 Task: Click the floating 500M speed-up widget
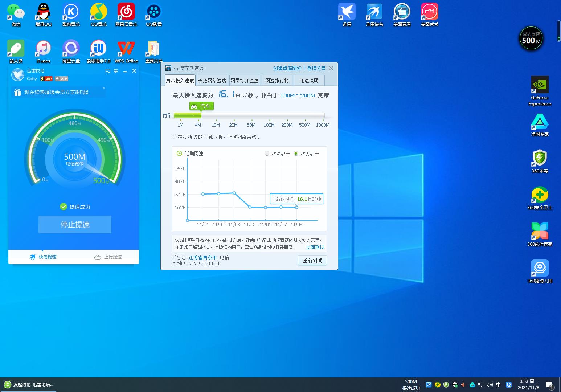coord(531,38)
